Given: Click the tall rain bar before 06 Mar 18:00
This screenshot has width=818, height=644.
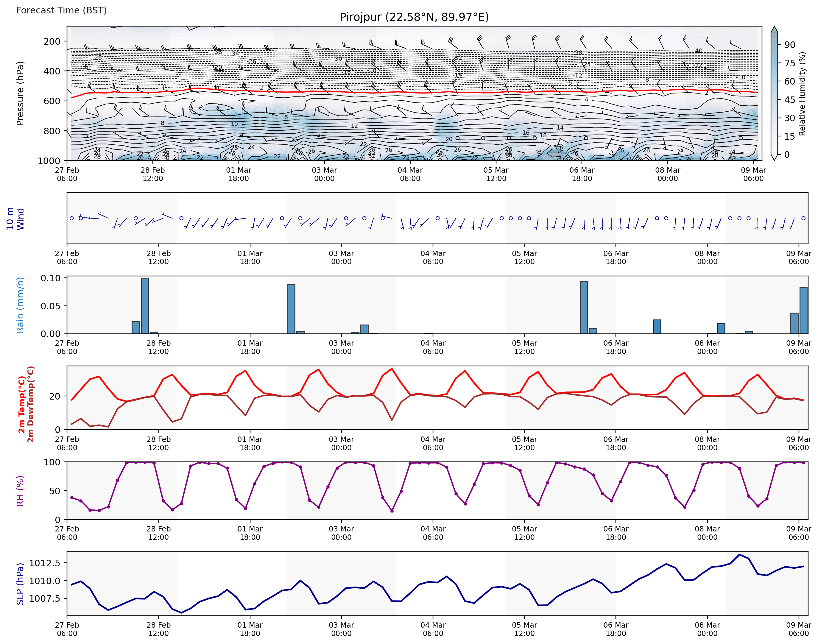Looking at the screenshot, I should (584, 307).
